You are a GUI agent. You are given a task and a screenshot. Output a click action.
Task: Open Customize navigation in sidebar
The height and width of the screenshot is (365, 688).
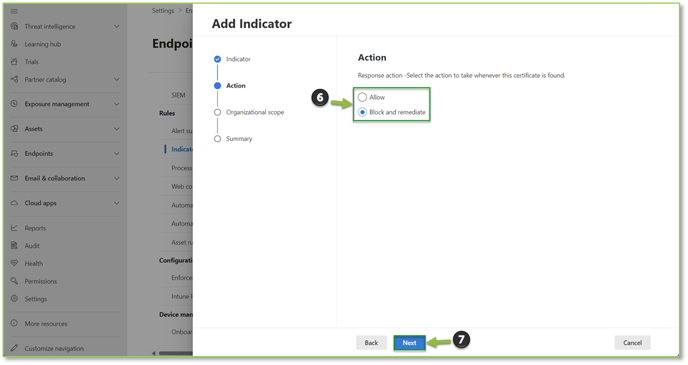[54, 348]
